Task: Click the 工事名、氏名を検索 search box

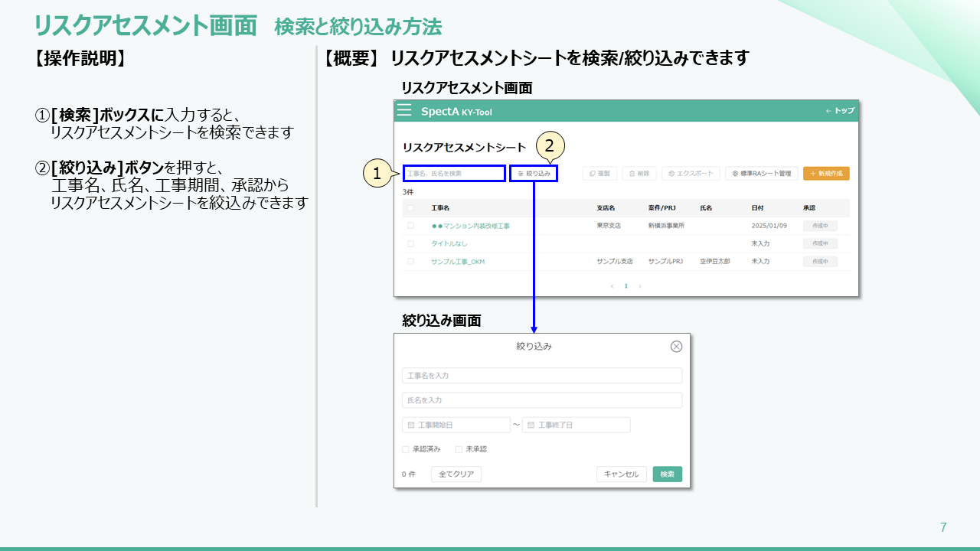Action: 454,174
